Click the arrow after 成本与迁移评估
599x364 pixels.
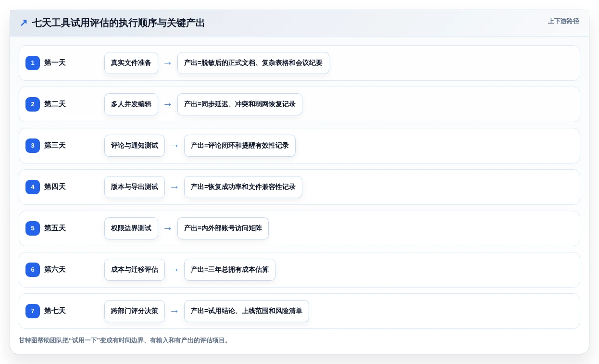click(x=175, y=270)
